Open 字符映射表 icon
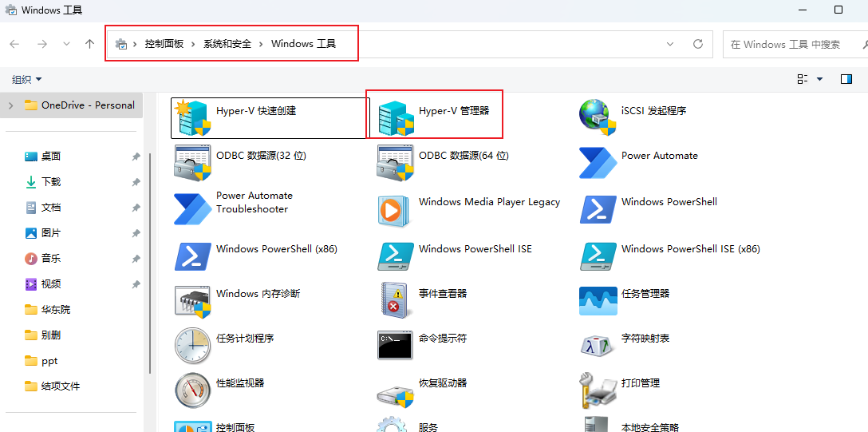 (x=598, y=346)
